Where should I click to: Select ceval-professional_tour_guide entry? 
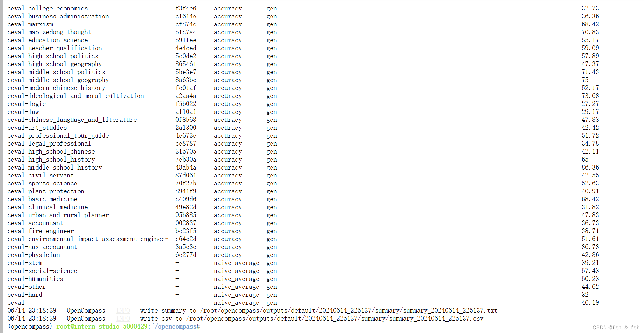coord(58,136)
